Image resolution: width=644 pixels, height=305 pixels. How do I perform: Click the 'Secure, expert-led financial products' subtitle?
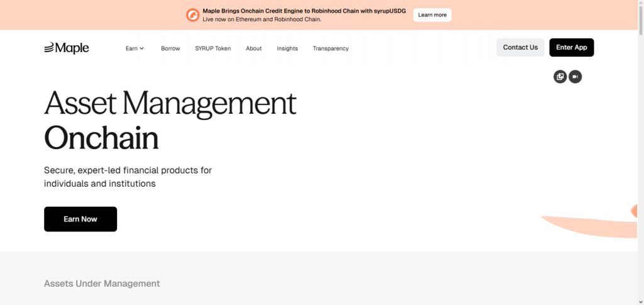(128, 177)
